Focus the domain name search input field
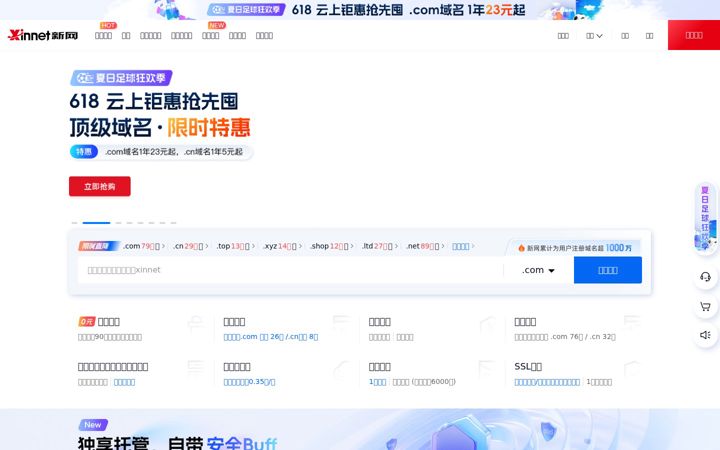The image size is (720, 450). pyautogui.click(x=291, y=270)
